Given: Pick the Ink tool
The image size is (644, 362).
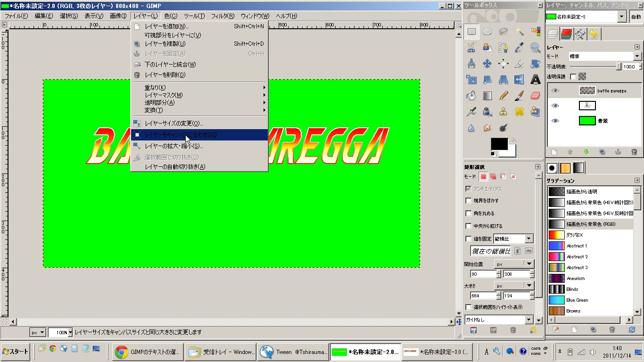Looking at the screenshot, I should click(487, 112).
